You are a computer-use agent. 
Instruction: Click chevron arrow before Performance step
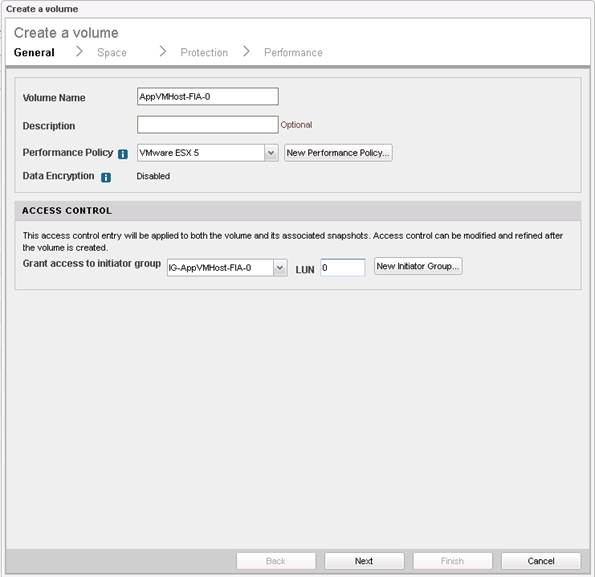tap(246, 51)
